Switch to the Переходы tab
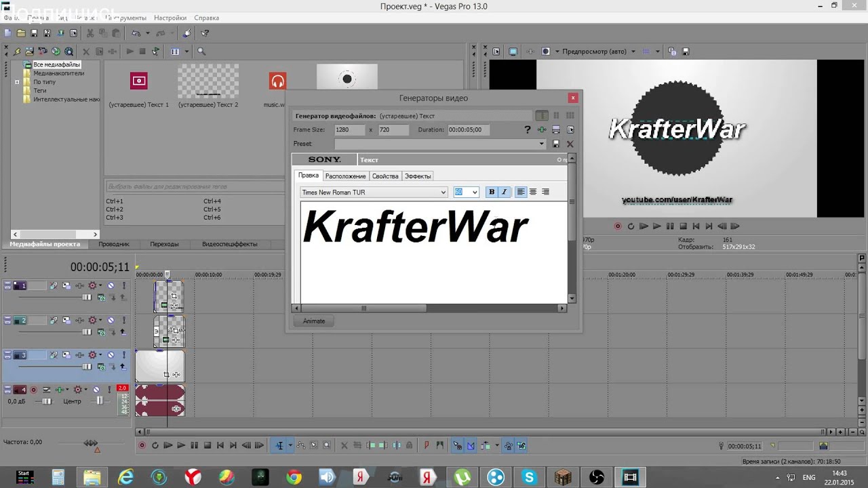868x488 pixels. point(164,244)
